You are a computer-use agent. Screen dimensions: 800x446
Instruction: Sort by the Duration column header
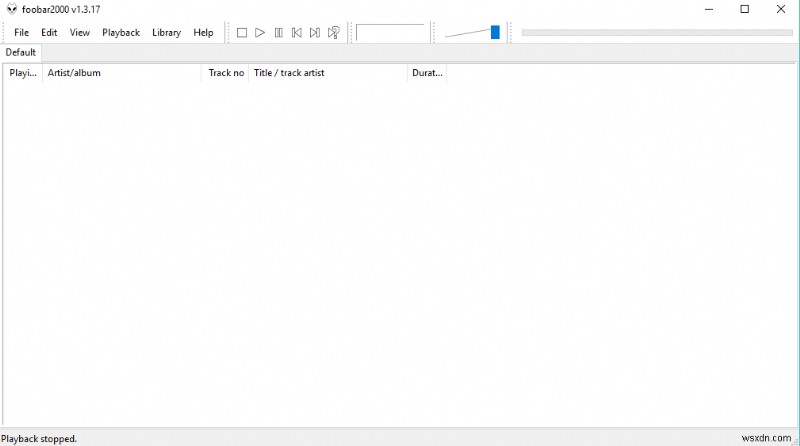427,73
